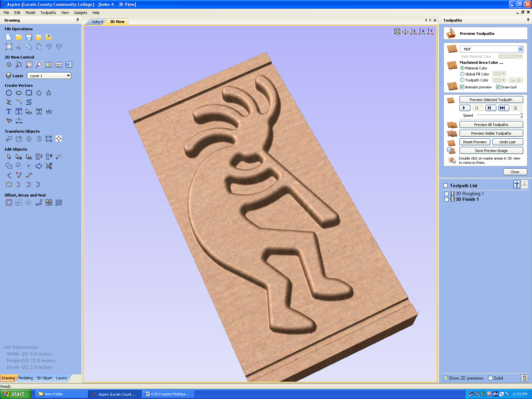Click the Reset Preview button
This screenshot has width=532, height=399.
coord(474,142)
